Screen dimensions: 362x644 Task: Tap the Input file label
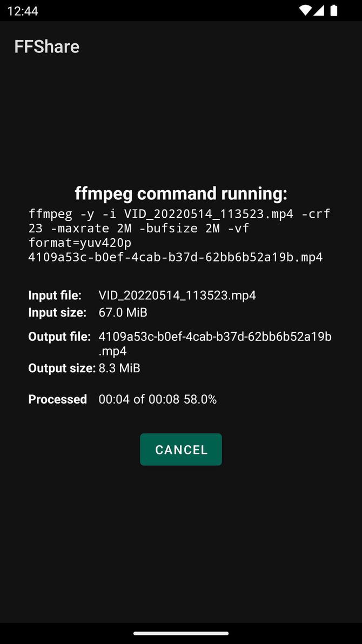pyautogui.click(x=54, y=295)
